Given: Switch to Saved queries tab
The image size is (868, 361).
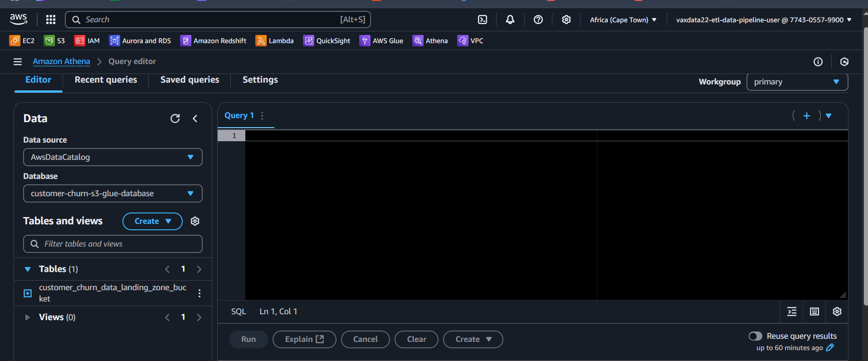Looking at the screenshot, I should 190,80.
